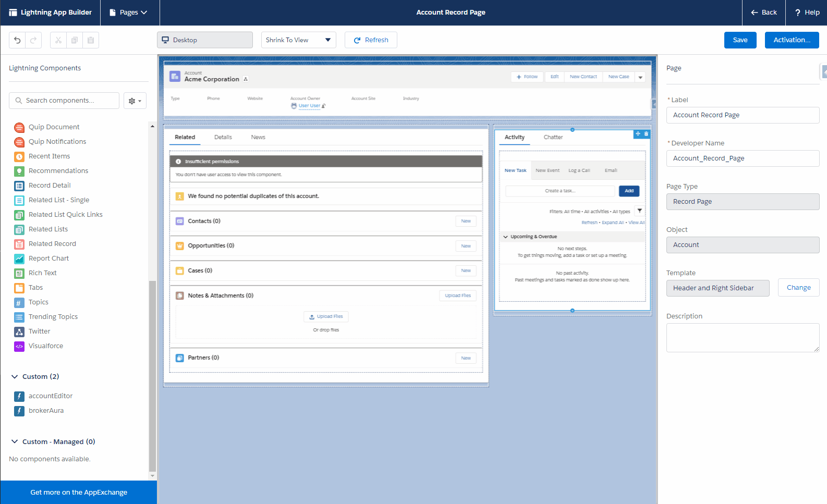Switch to the Chatter tab
The image size is (827, 504).
point(553,137)
